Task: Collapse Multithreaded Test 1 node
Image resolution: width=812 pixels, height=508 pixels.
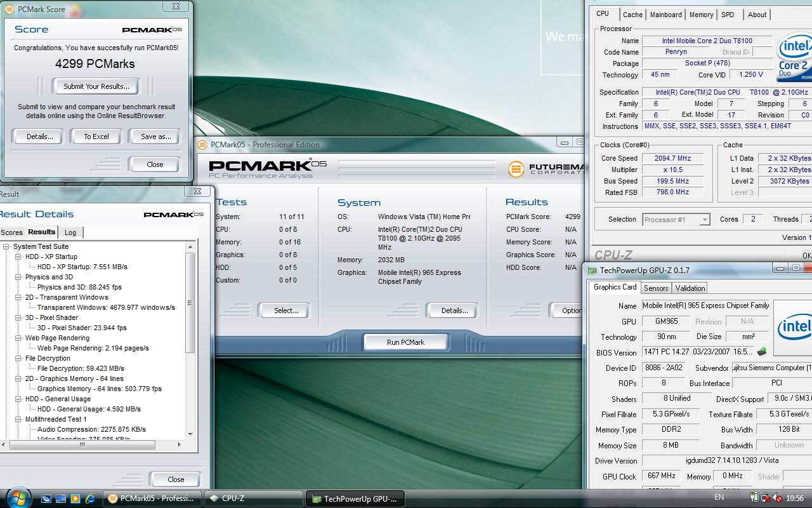Action: [x=18, y=419]
